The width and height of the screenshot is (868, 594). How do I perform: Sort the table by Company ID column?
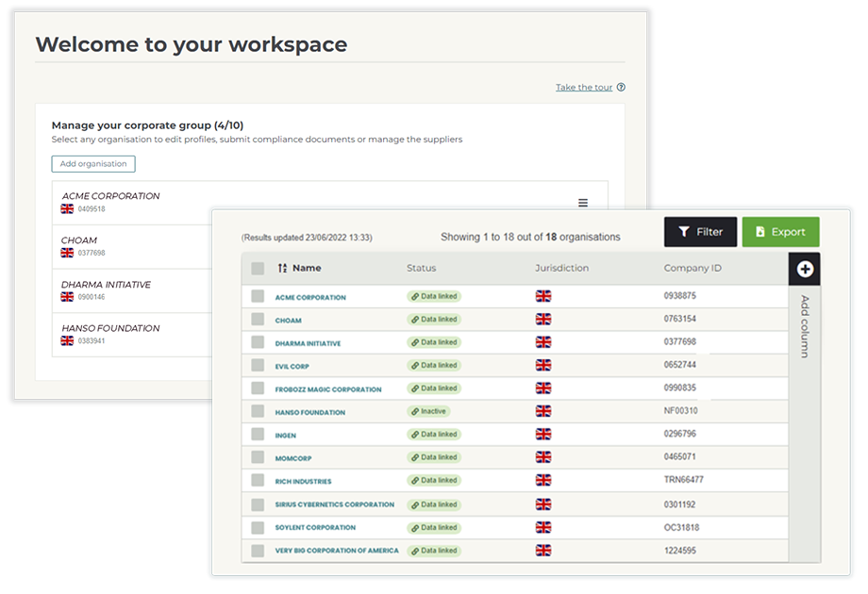click(x=693, y=268)
